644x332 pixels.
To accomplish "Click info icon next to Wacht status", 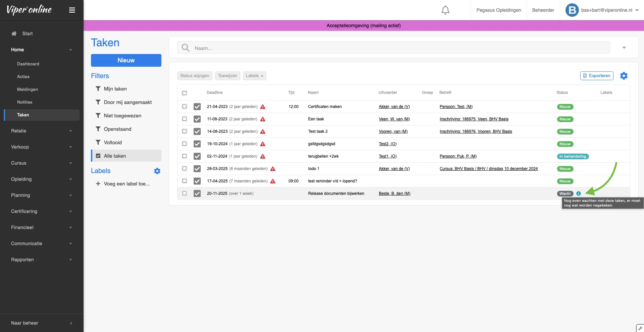I will click(x=578, y=193).
